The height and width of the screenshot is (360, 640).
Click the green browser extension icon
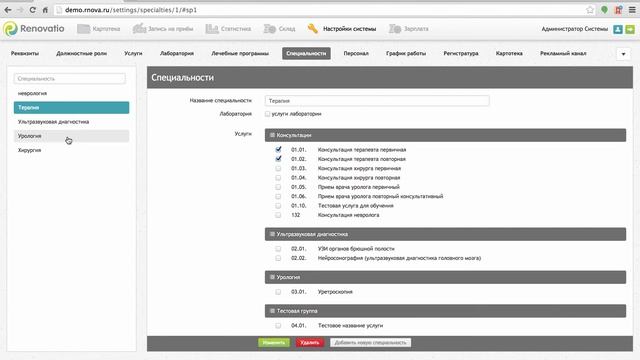point(604,10)
